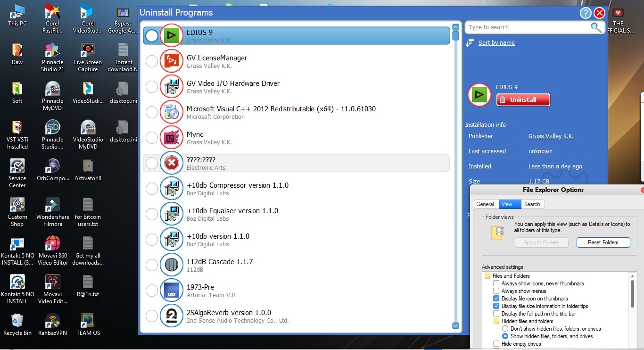The width and height of the screenshot is (644, 350).
Task: Open Corel FastFlick desktop shortcut
Action: coord(52,19)
